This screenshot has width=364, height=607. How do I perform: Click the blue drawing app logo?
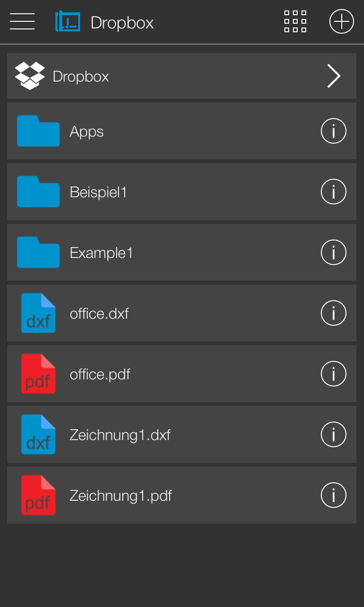68,22
